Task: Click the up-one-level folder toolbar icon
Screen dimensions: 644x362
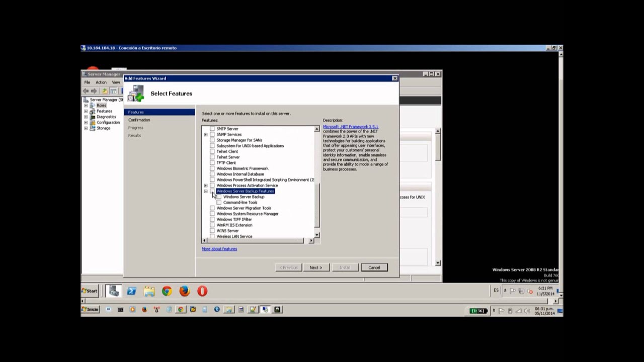Action: [104, 91]
